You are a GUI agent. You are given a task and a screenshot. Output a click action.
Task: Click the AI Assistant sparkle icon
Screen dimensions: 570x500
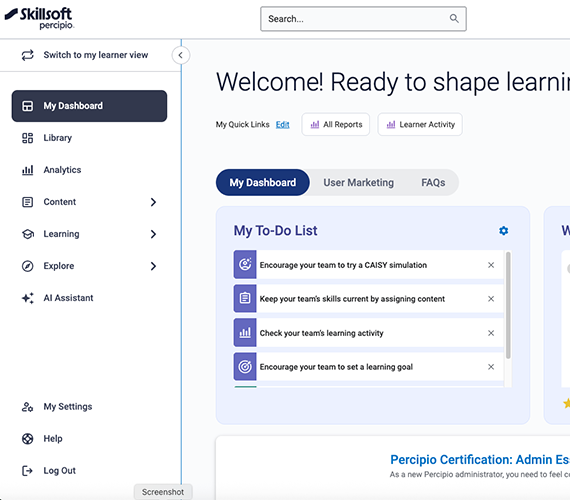coord(28,298)
